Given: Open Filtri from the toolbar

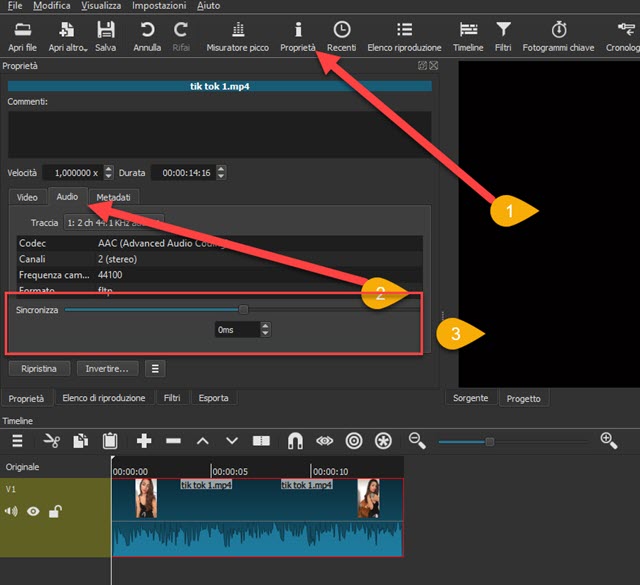Looking at the screenshot, I should point(503,36).
